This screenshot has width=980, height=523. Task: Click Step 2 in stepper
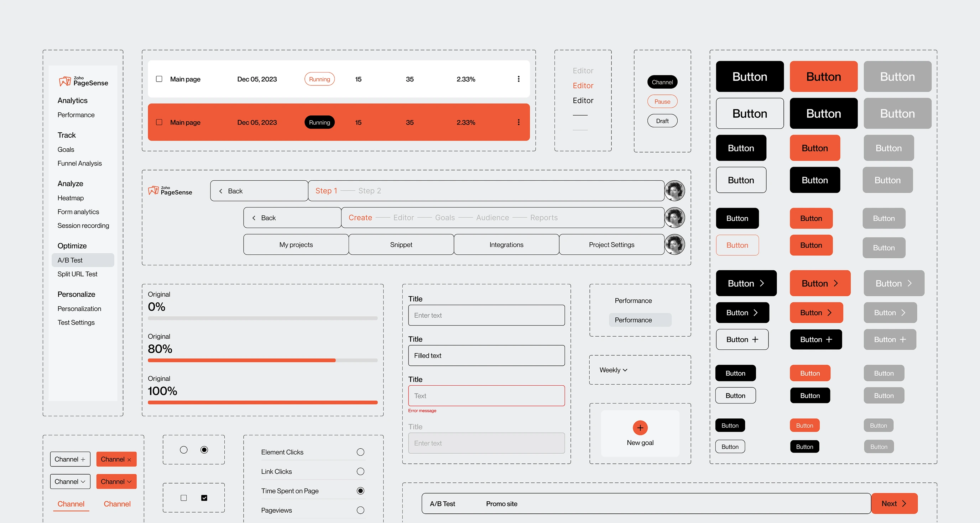(369, 191)
